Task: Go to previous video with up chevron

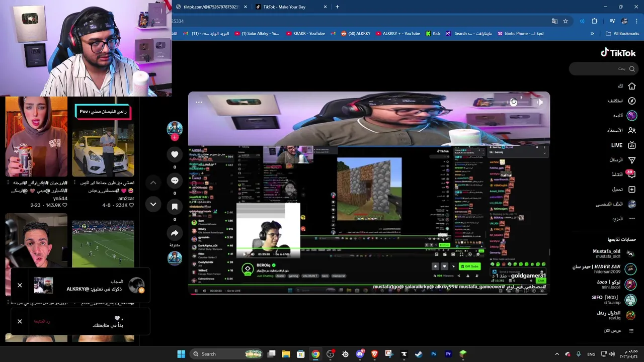Action: point(153,183)
